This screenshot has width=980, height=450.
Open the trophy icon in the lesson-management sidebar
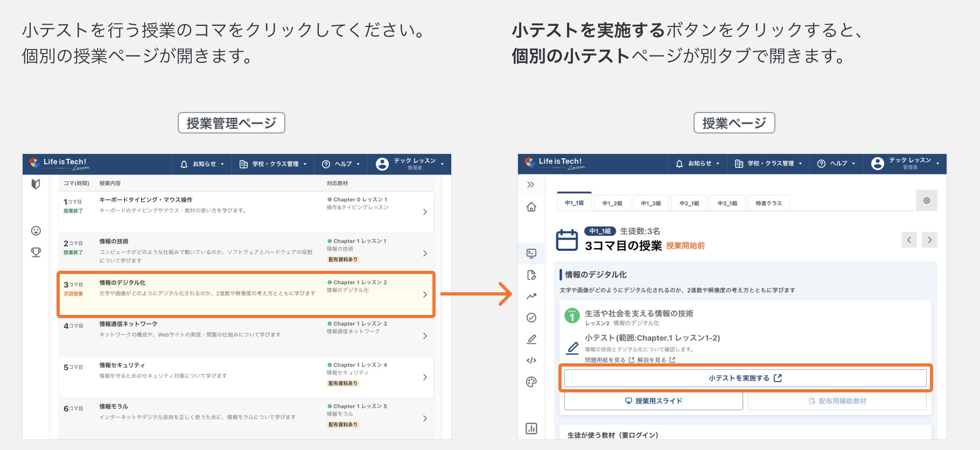[36, 252]
